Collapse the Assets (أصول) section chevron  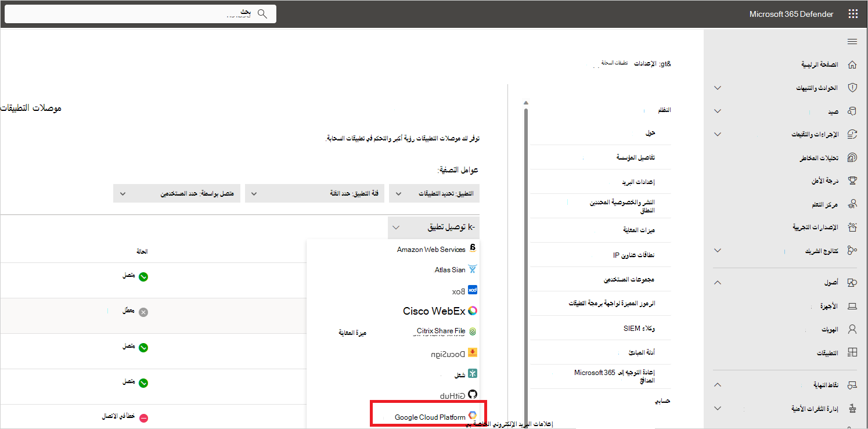point(718,283)
